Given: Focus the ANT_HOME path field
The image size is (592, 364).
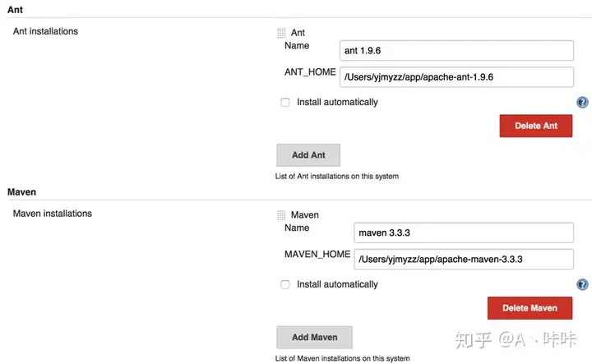Looking at the screenshot, I should [456, 77].
